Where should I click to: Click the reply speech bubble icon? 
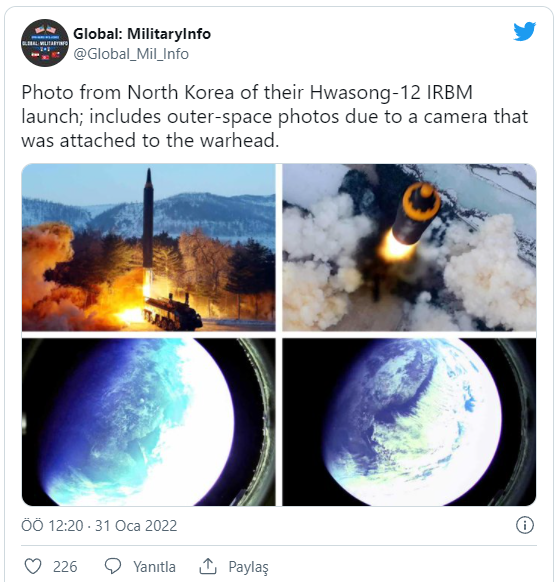(x=113, y=566)
